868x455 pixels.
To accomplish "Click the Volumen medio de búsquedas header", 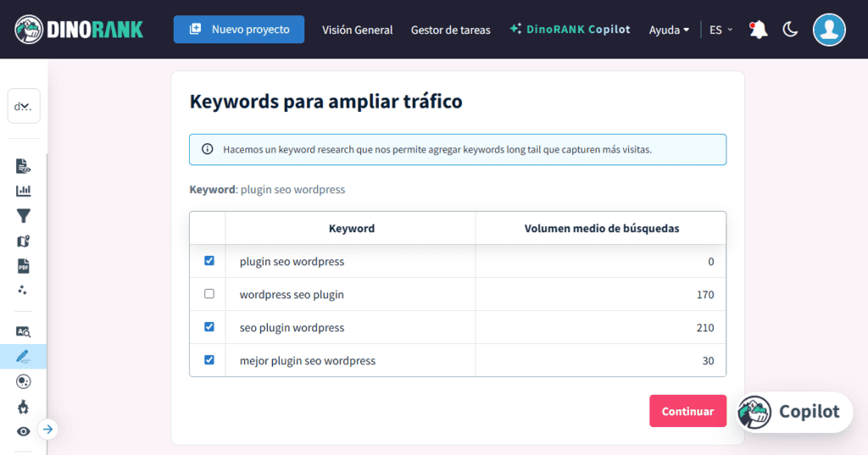I will pos(602,228).
